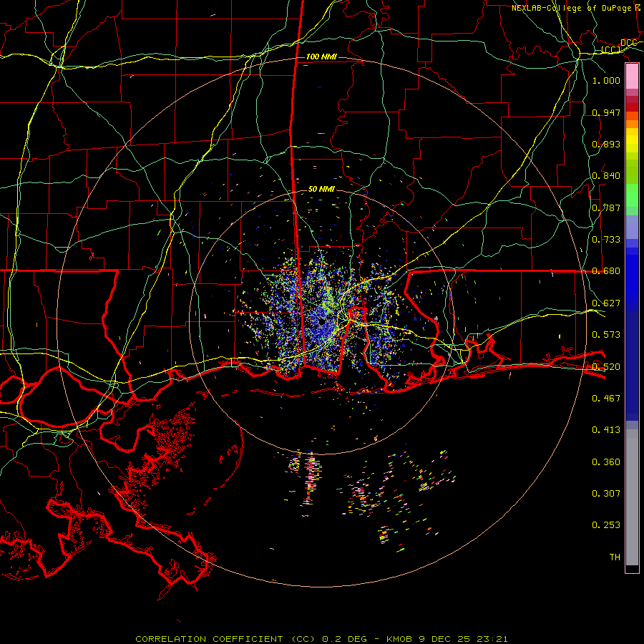Click the color scale value 0.947
This screenshot has width=644, height=644.
pyautogui.click(x=606, y=112)
